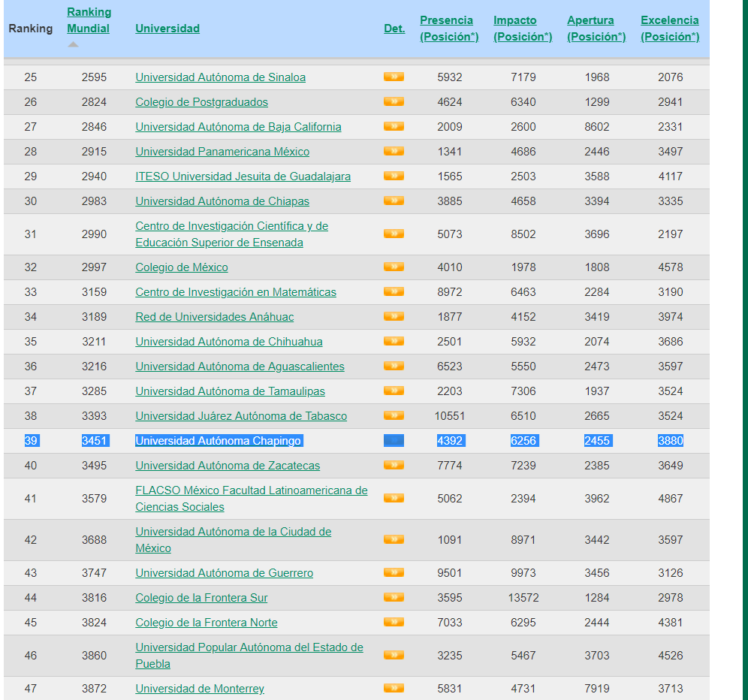Visit Universidad Autónoma de Baja California link
This screenshot has height=700, width=748.
click(x=239, y=127)
